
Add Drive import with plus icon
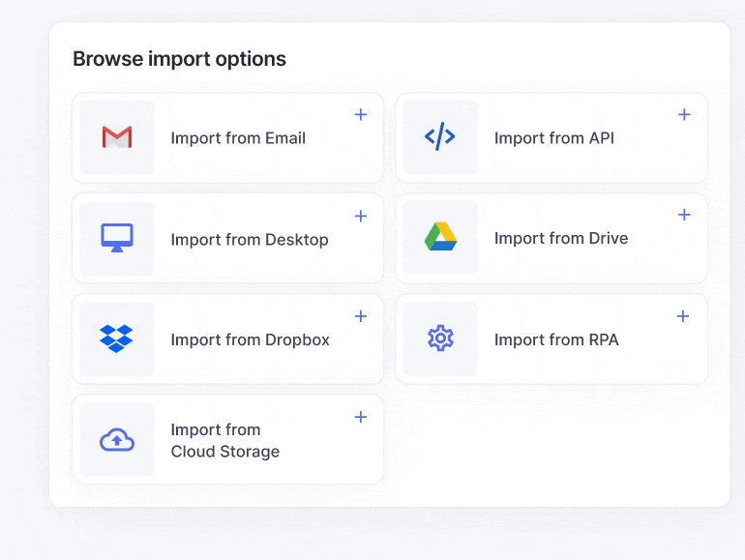coord(684,215)
